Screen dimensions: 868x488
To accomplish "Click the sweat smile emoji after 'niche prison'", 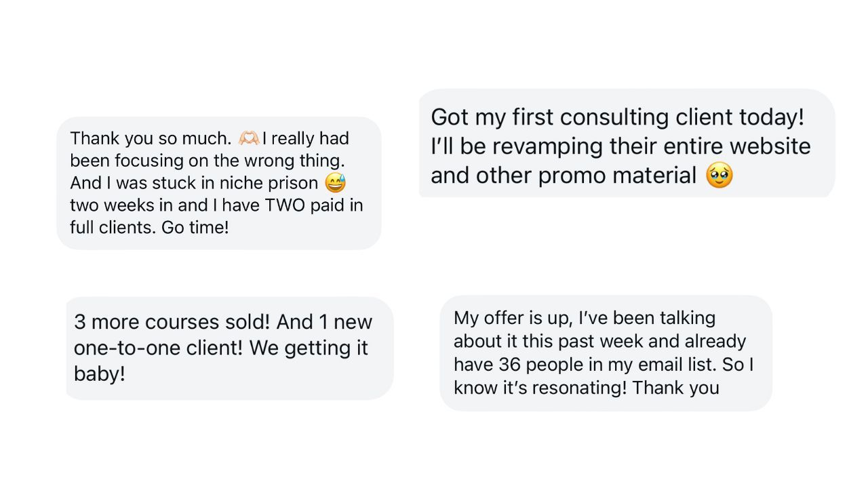I will [x=335, y=183].
